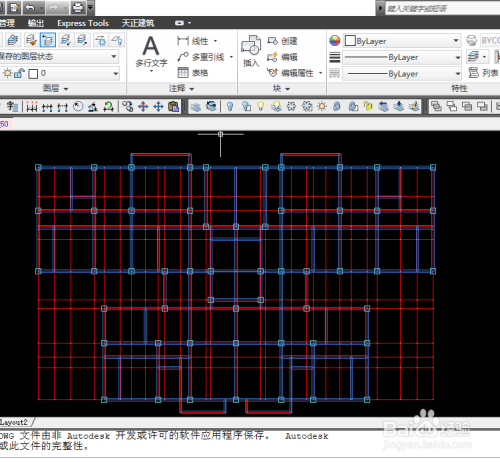Open the Express Tools ribbon tab

click(x=83, y=23)
